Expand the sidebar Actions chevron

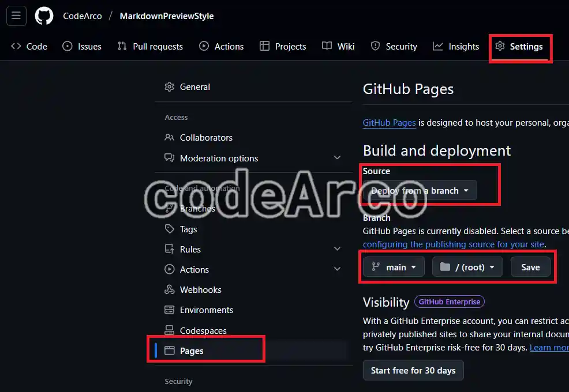(x=338, y=269)
